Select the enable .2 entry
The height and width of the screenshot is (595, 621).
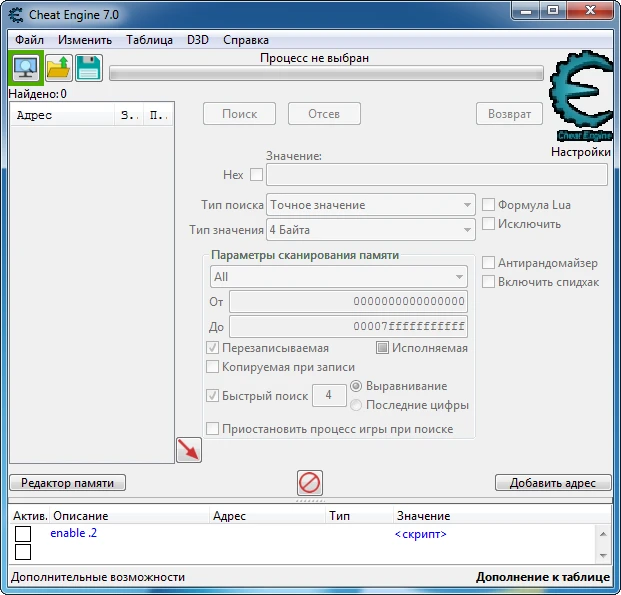coord(74,533)
